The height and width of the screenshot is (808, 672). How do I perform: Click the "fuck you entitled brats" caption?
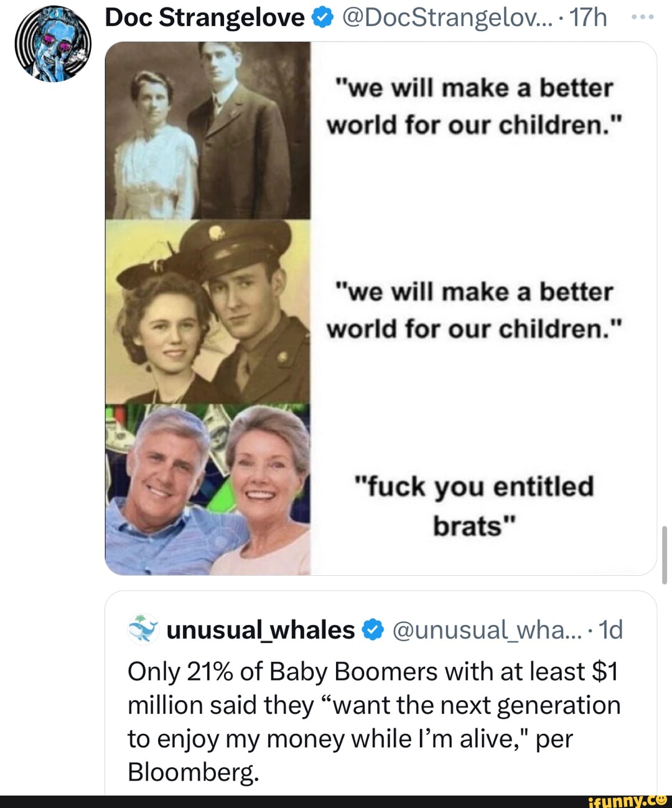pyautogui.click(x=474, y=505)
